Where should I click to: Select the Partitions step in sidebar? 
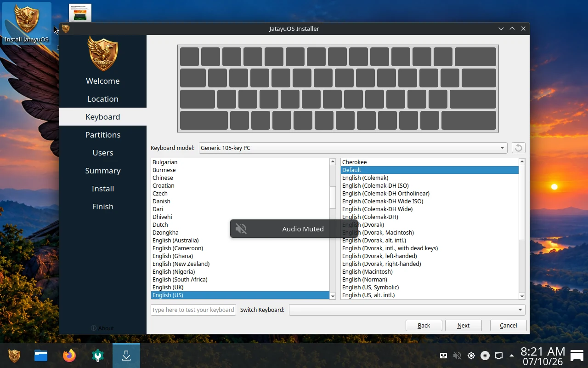pyautogui.click(x=103, y=135)
